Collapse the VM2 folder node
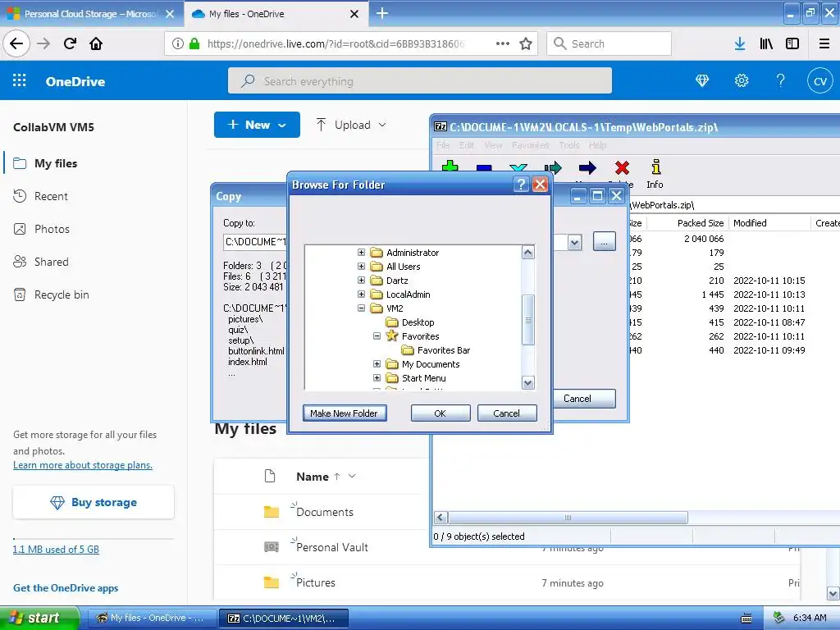Screen dimensions: 840x630 click(361, 308)
